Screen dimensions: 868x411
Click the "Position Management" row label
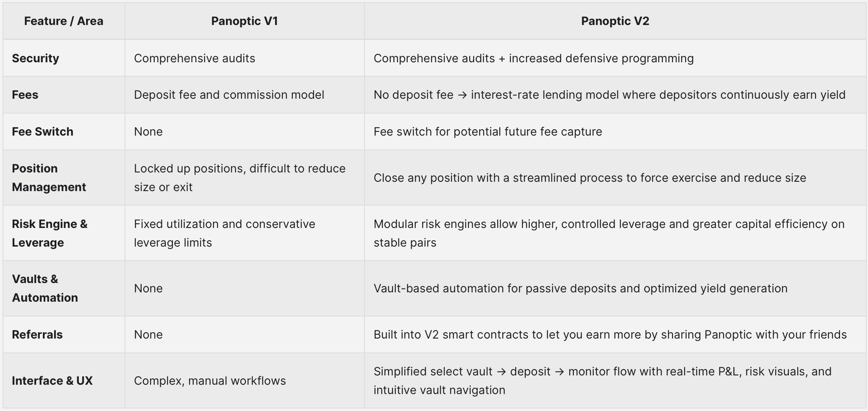(x=49, y=178)
